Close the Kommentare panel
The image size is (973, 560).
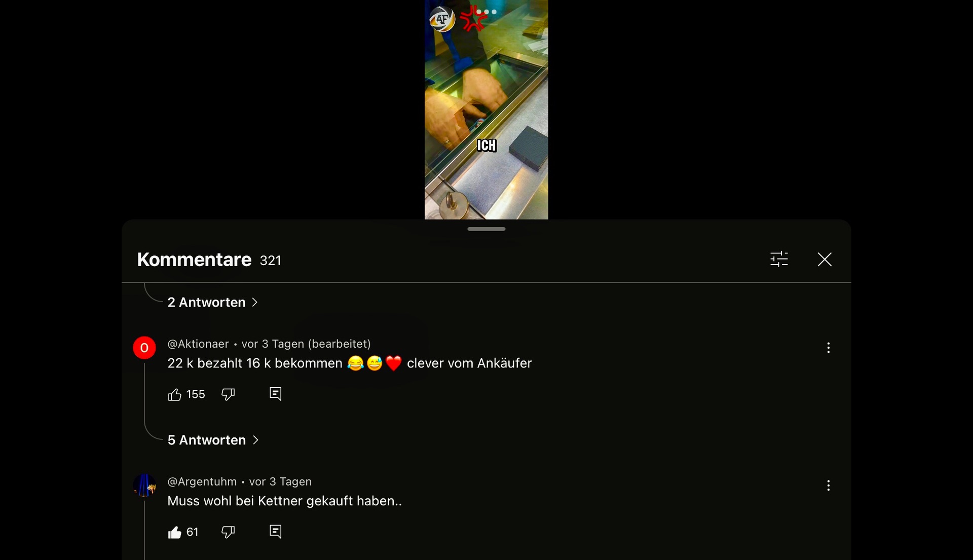pyautogui.click(x=825, y=259)
